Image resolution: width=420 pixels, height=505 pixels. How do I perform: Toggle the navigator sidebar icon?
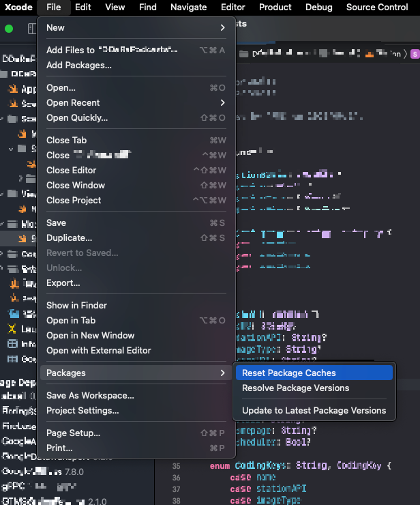tap(31, 29)
